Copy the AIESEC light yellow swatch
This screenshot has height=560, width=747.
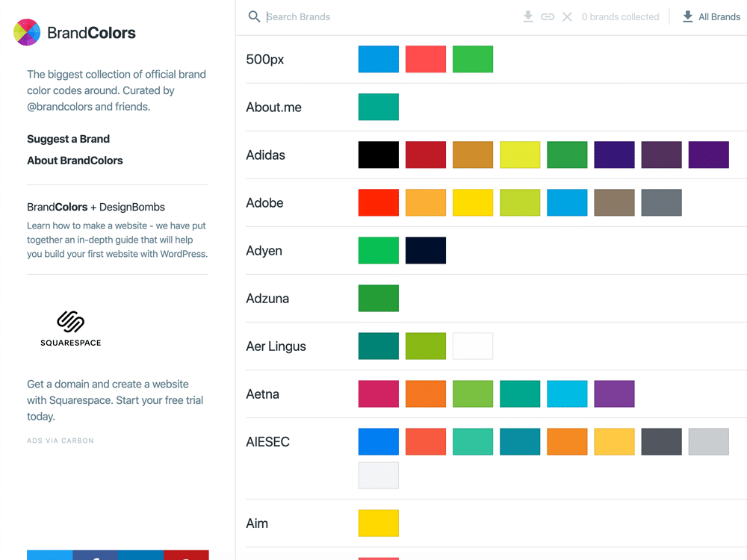click(615, 441)
